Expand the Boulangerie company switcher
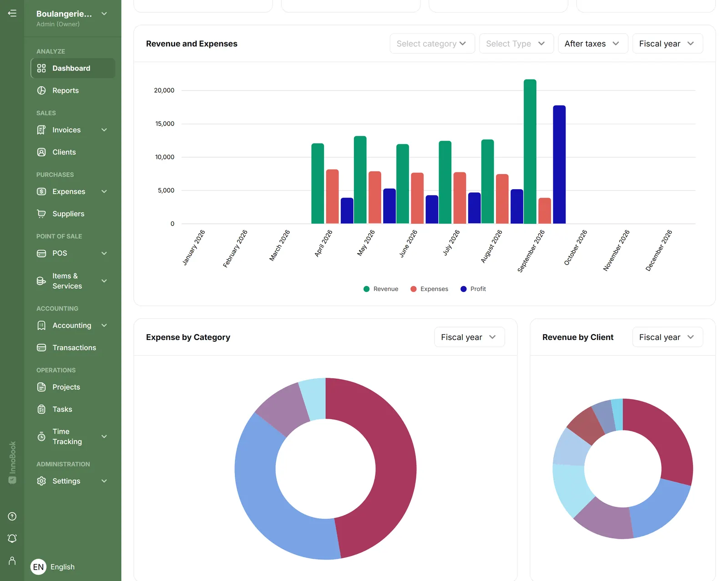Image resolution: width=728 pixels, height=581 pixels. tap(104, 14)
